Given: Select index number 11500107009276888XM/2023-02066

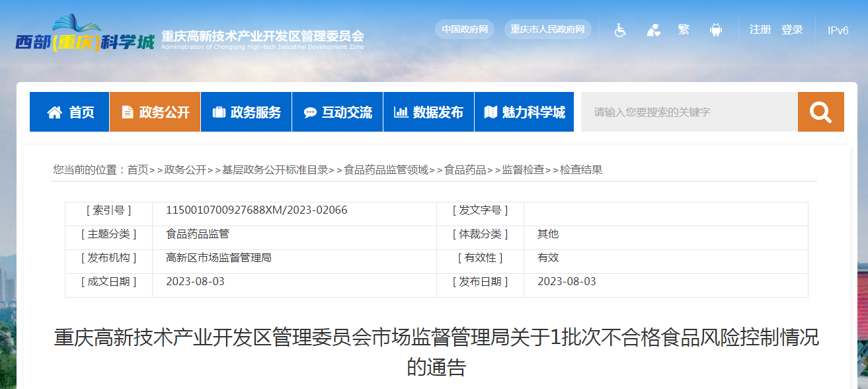Looking at the screenshot, I should point(256,210).
